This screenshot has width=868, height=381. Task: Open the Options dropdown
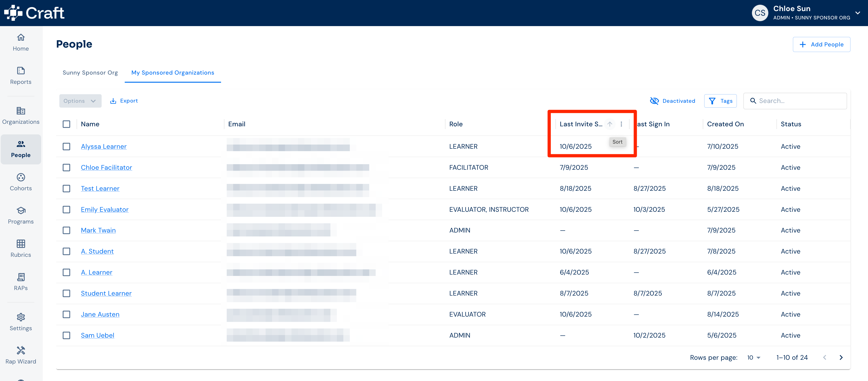80,101
